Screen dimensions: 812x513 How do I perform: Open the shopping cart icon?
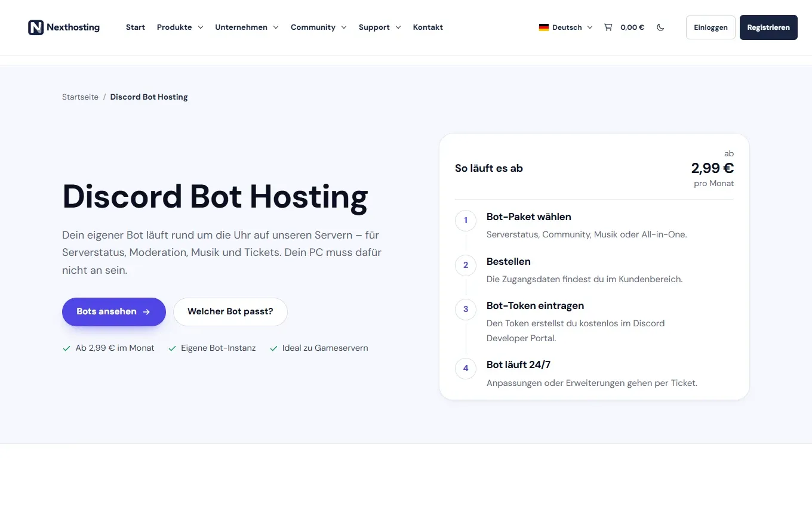[608, 27]
